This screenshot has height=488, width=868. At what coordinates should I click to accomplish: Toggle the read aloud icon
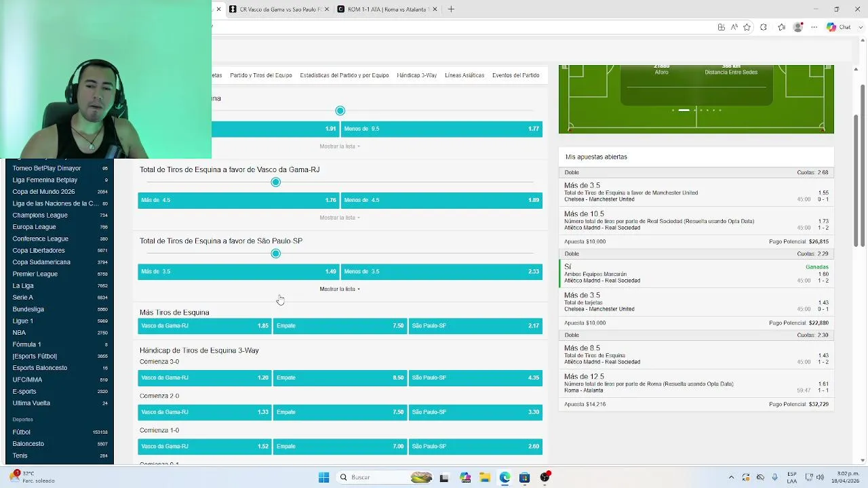pos(734,27)
